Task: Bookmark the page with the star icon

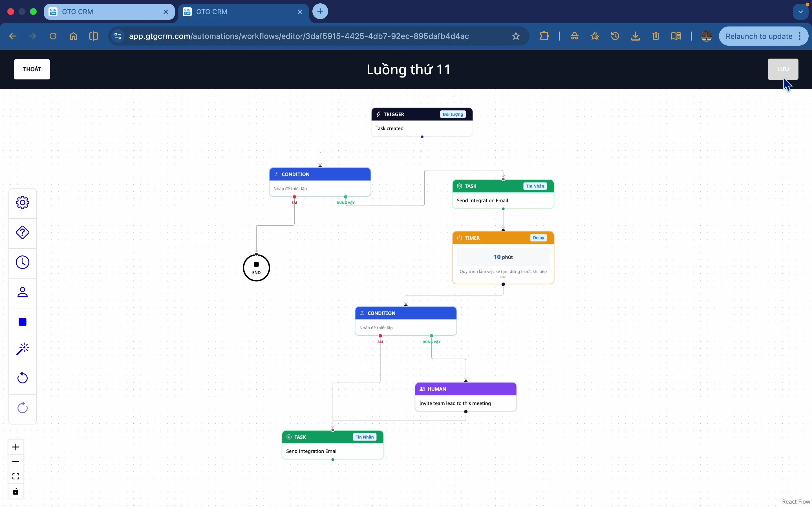Action: 516,36
